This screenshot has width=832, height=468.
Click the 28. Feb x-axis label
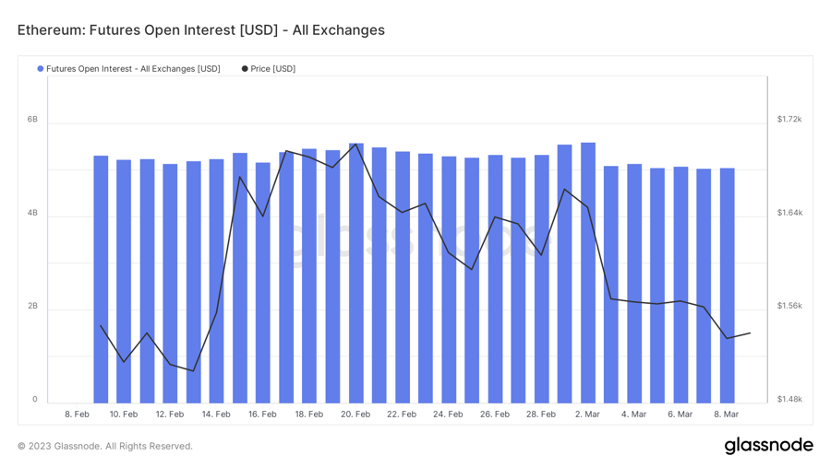coord(541,414)
